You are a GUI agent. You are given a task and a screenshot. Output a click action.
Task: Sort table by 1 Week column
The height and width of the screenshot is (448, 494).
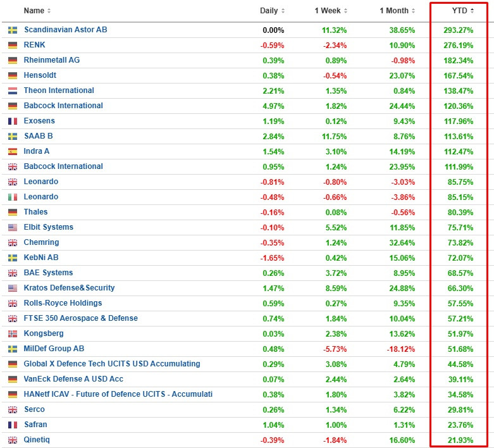[331, 11]
